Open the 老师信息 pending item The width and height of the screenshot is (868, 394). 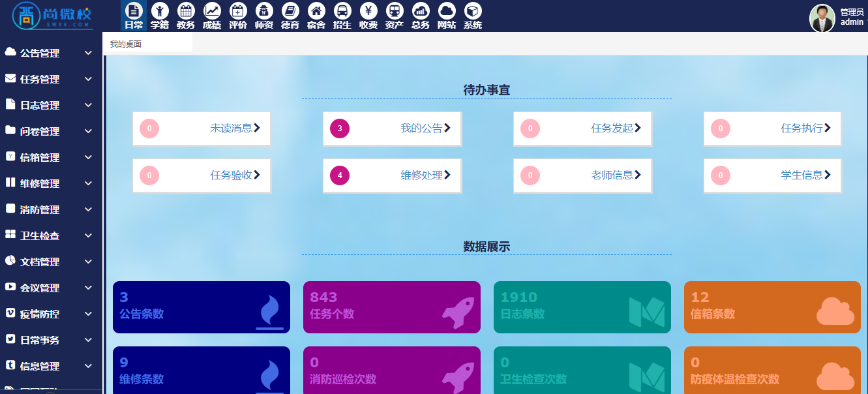pyautogui.click(x=582, y=175)
